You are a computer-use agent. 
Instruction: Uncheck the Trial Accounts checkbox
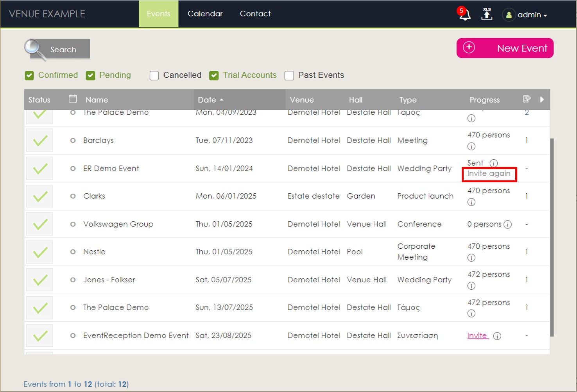pos(214,75)
